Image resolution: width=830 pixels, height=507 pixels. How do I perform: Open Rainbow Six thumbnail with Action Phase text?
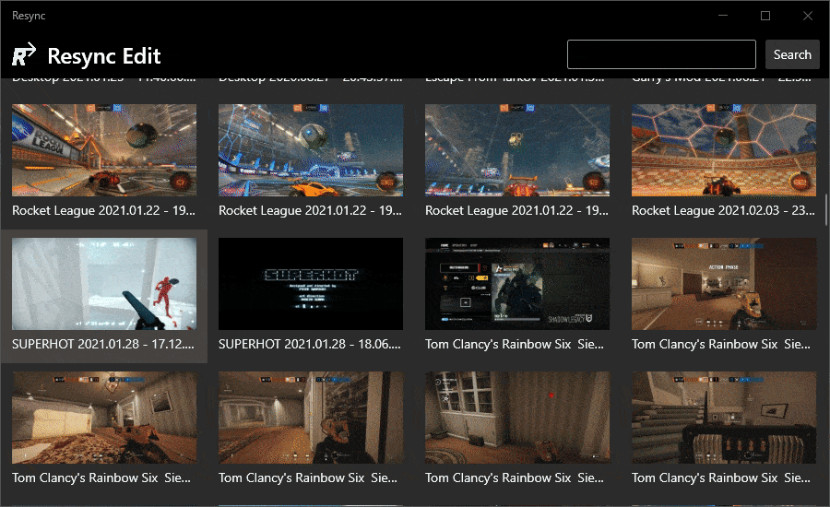[x=724, y=284]
